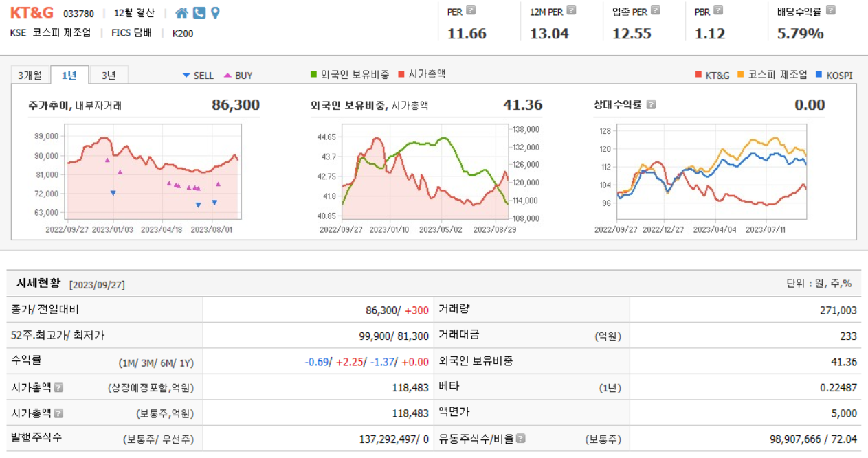Image resolution: width=868 pixels, height=458 pixels.
Task: Click the 액면가 value 5,000
Action: 844,413
